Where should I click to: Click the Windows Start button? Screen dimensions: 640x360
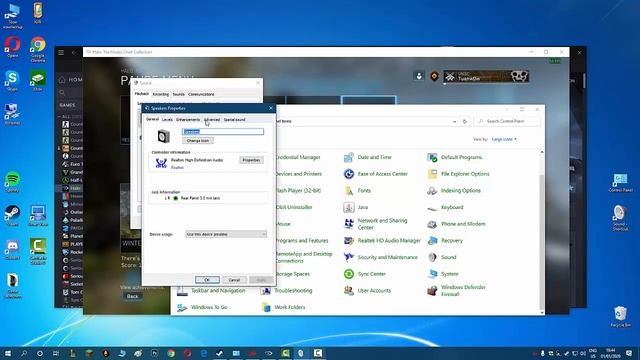tap(7, 353)
